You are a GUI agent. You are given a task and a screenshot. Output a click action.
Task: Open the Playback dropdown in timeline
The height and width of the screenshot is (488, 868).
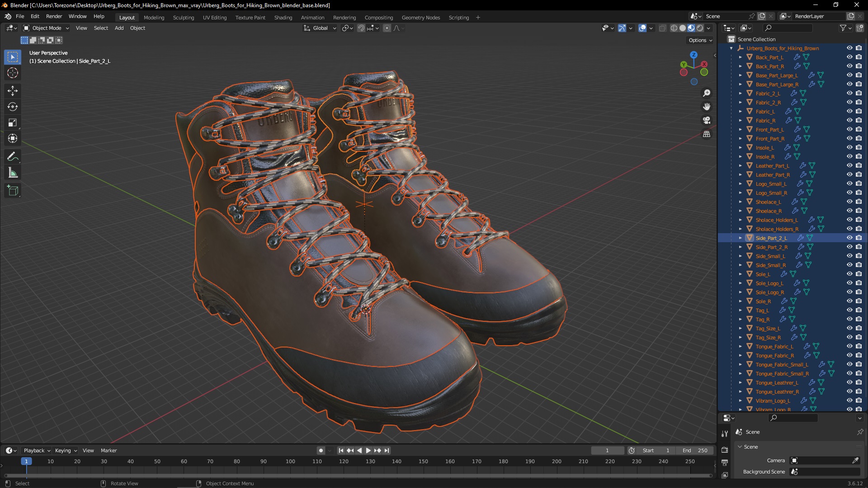37,450
